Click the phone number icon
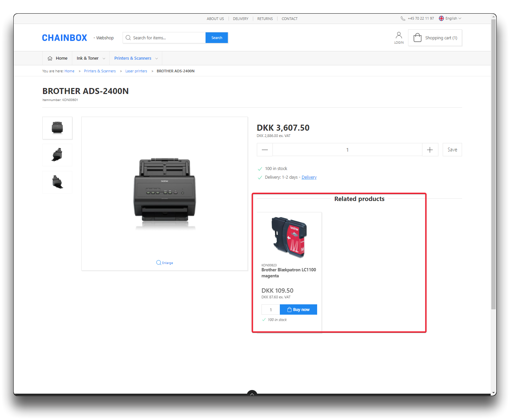510x420 pixels. point(403,19)
